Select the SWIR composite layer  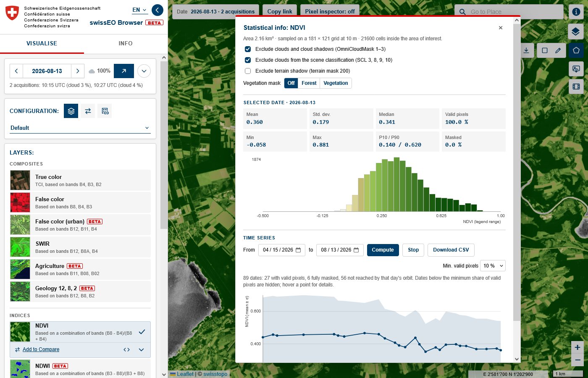coord(80,247)
